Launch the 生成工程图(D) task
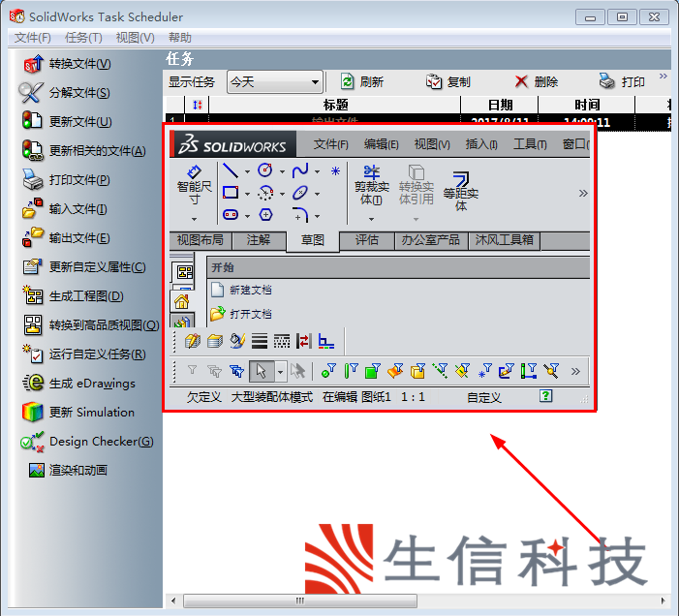Image resolution: width=679 pixels, height=616 pixels. click(74, 295)
